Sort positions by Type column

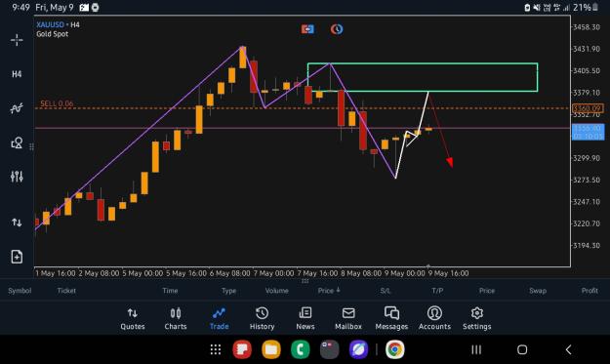(x=228, y=291)
